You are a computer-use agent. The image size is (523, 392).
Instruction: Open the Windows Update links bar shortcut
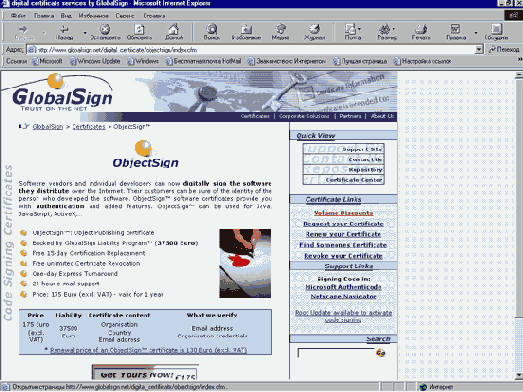(x=95, y=61)
